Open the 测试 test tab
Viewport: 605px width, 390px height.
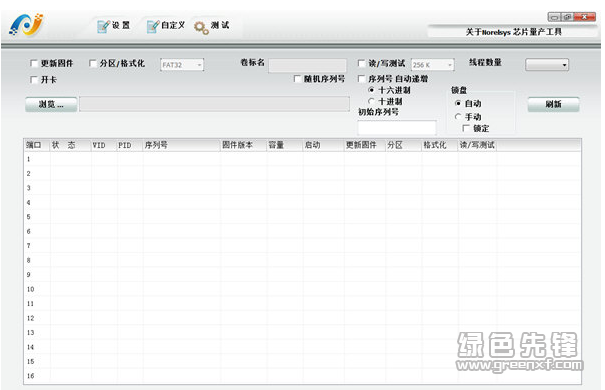(211, 26)
